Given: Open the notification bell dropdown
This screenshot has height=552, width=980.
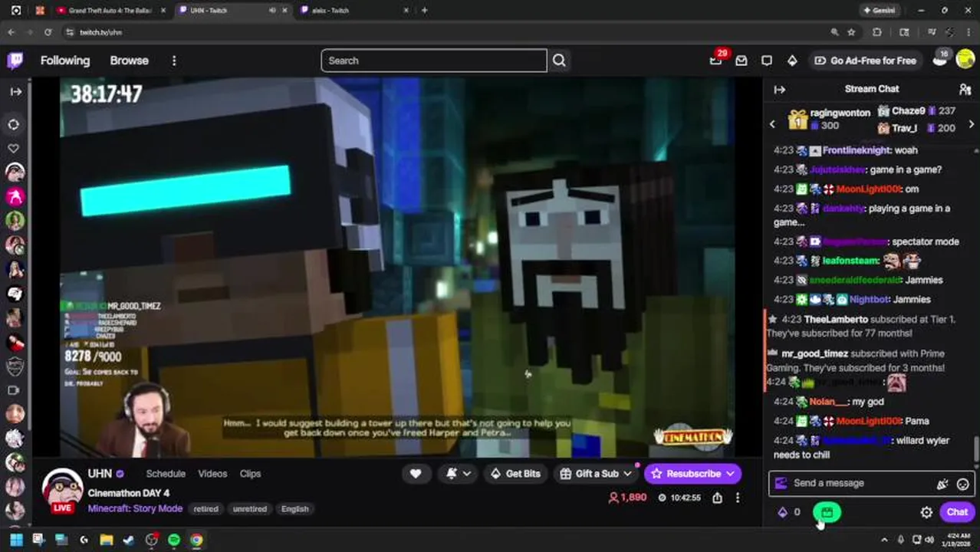Looking at the screenshot, I should (x=458, y=474).
